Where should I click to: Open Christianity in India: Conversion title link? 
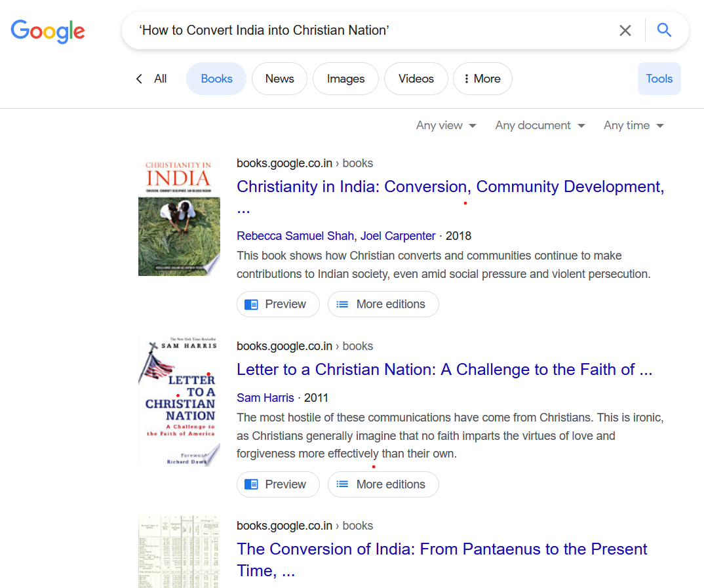(450, 197)
